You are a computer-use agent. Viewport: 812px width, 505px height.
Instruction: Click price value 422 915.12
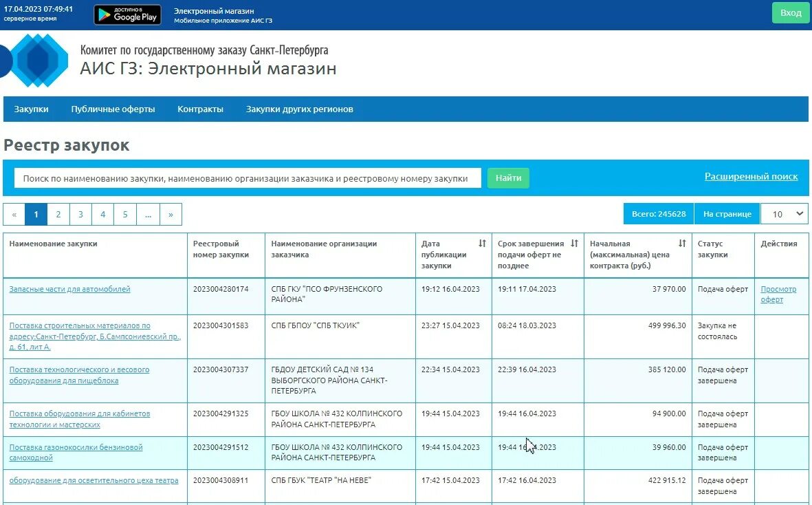tap(666, 481)
